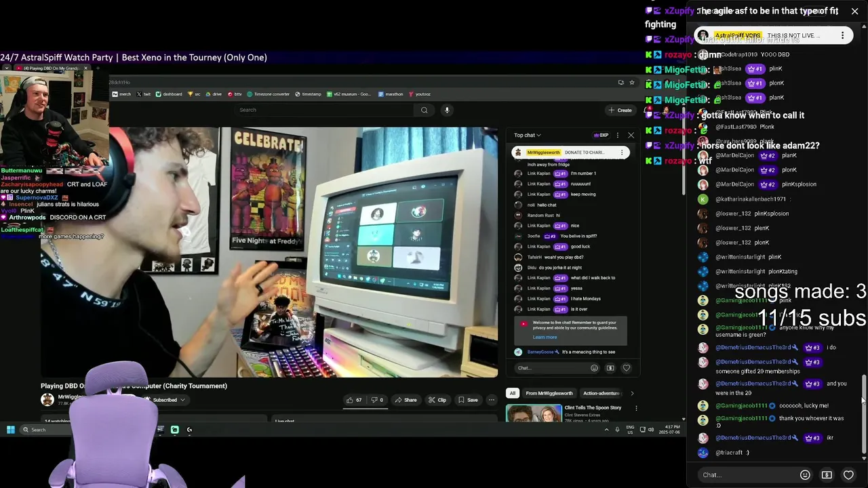
Task: Click the 0XP badge in inner chat
Action: 601,135
